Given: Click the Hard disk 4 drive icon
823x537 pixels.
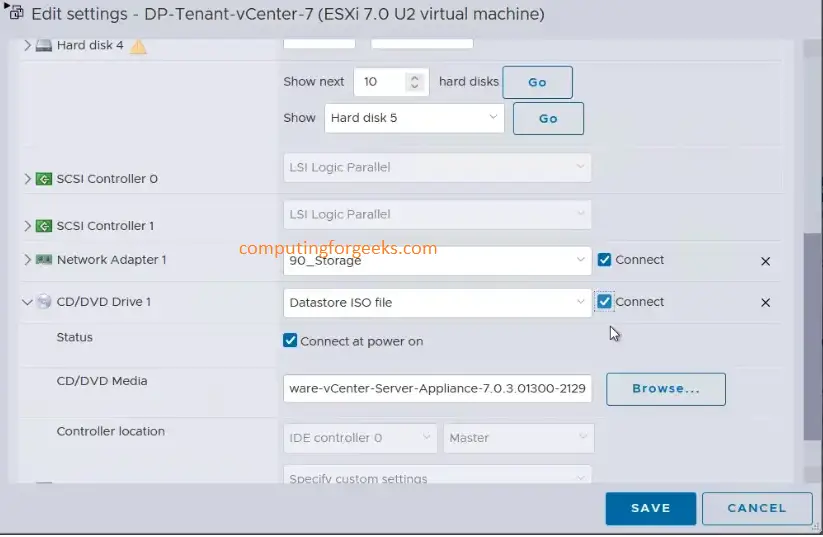Looking at the screenshot, I should 44,46.
